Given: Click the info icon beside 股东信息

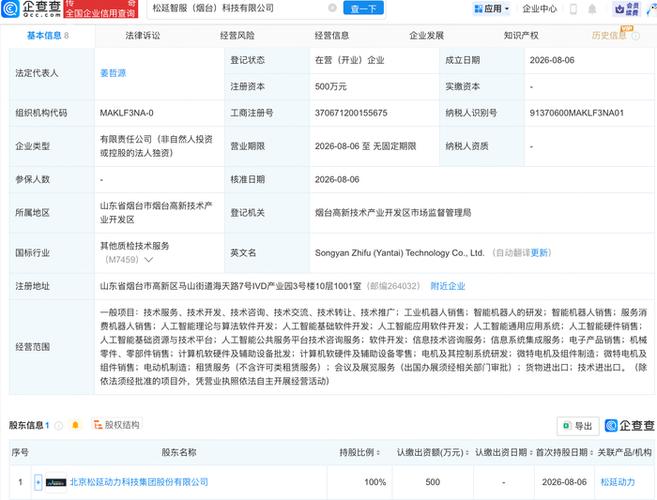Looking at the screenshot, I should pyautogui.click(x=59, y=426).
